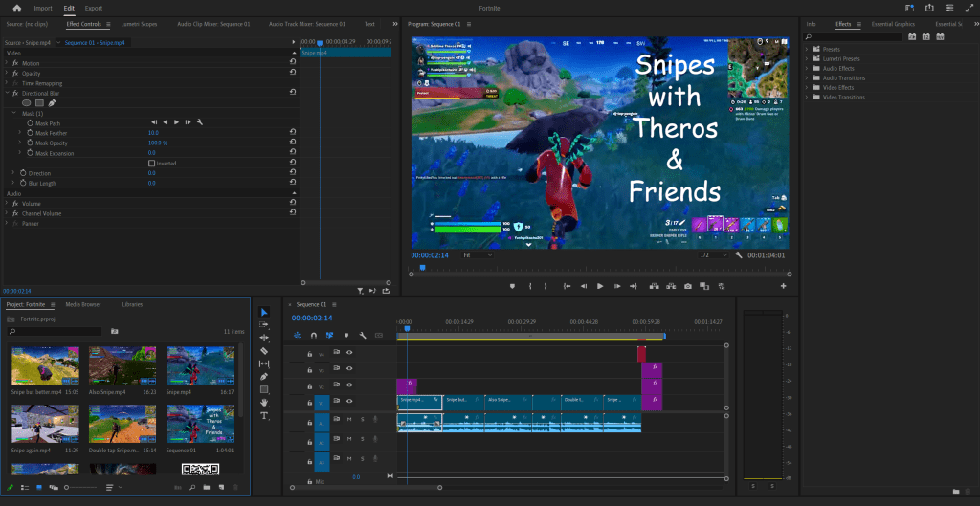Screen dimensions: 980x506
Task: Click Extract button in Program Monitor
Action: (x=671, y=286)
